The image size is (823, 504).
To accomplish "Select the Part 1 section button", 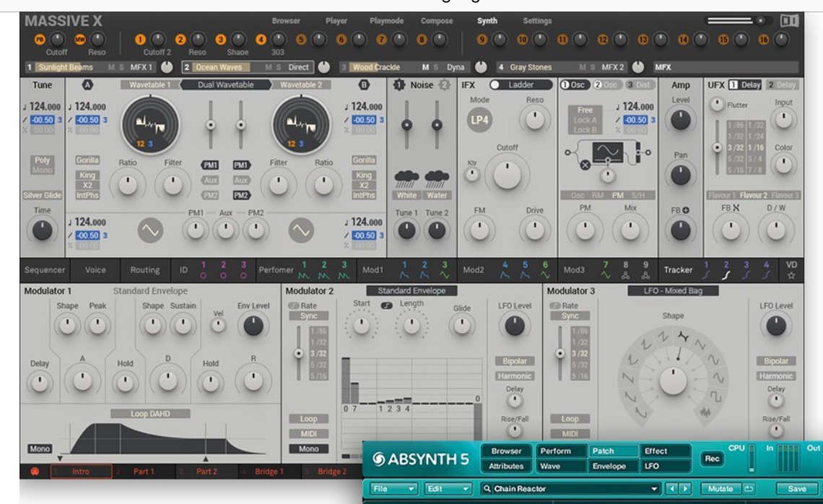I will point(144,472).
